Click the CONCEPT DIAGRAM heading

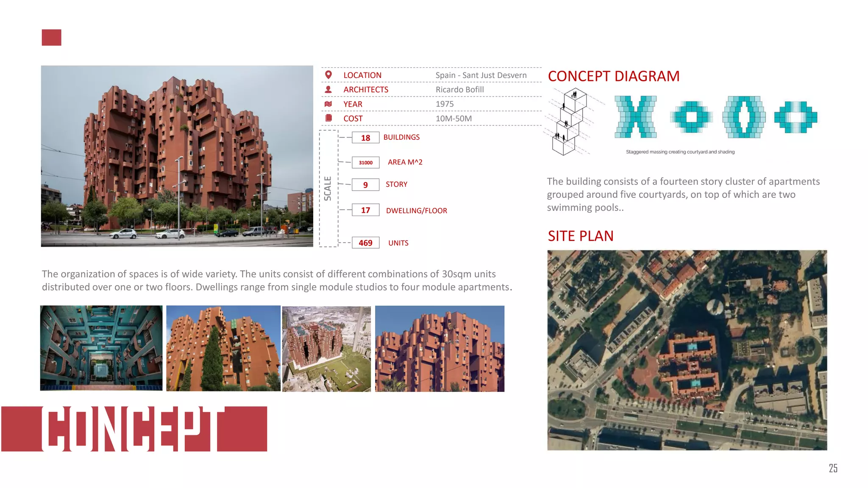613,76
